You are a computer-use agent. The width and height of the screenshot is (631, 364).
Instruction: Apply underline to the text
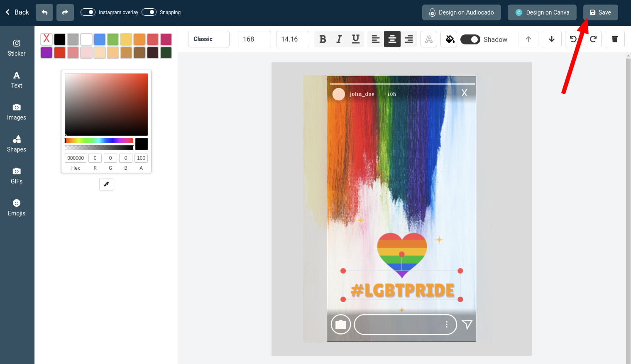(x=356, y=39)
